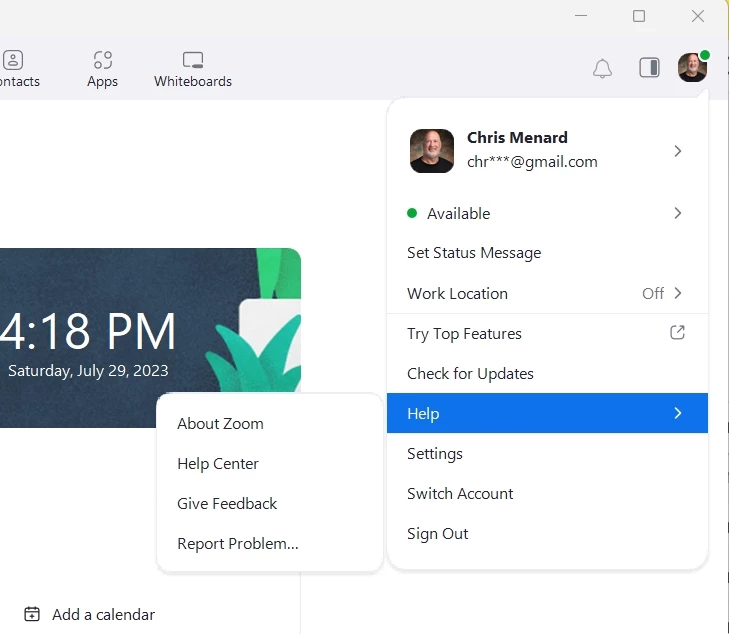Image resolution: width=729 pixels, height=634 pixels.
Task: Click the profile avatar in the toolbar
Action: pos(693,67)
